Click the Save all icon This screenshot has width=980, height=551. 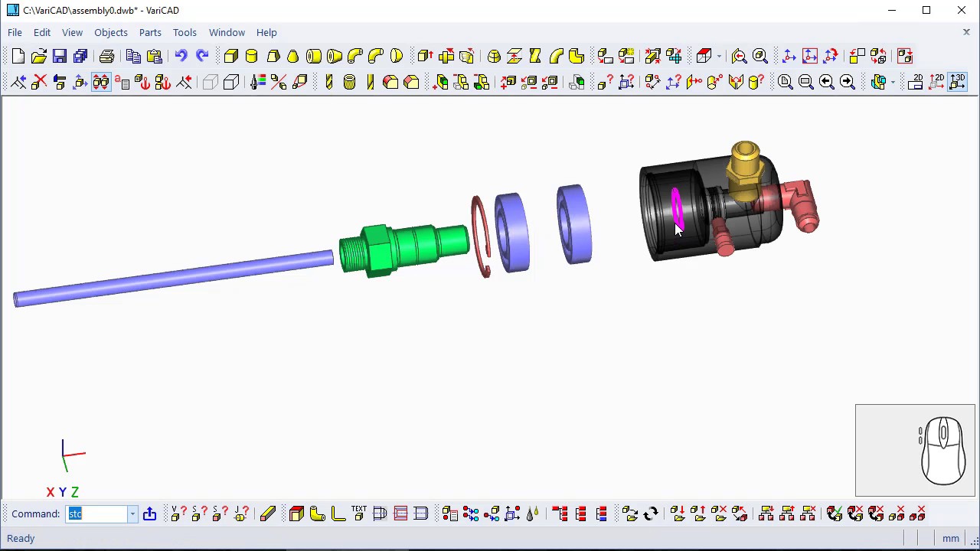[80, 56]
